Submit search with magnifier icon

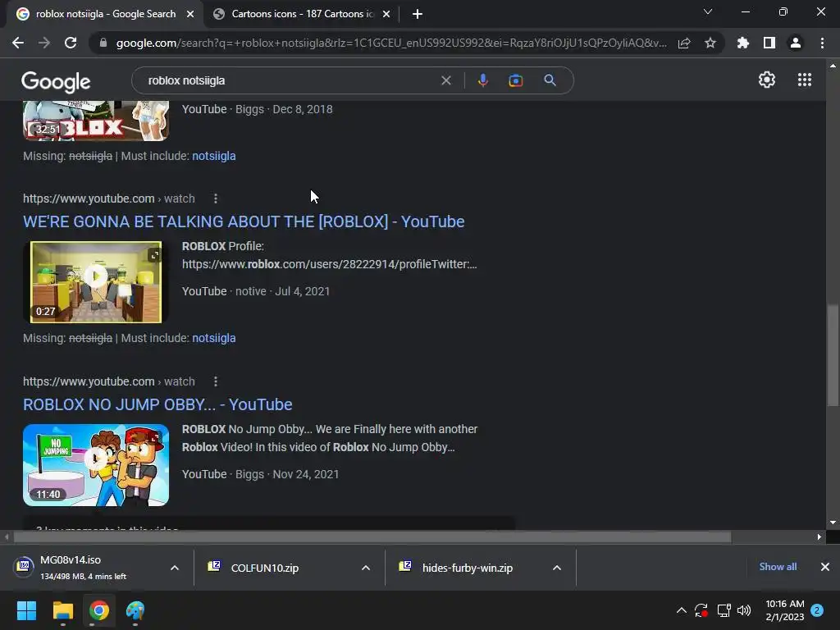pyautogui.click(x=550, y=80)
